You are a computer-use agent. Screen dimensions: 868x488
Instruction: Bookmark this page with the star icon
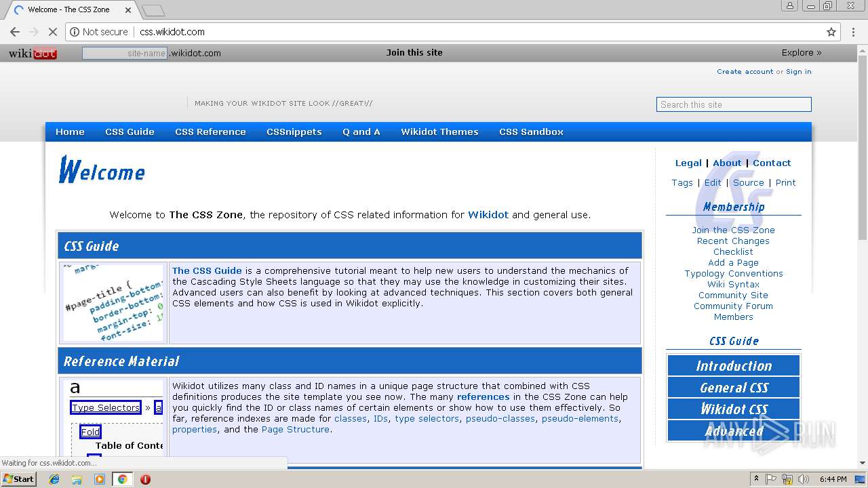tap(831, 32)
